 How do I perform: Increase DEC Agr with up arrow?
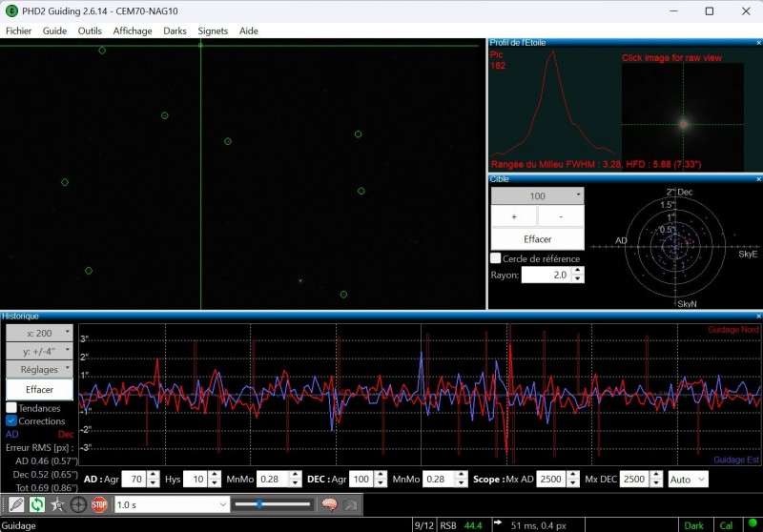coord(381,475)
